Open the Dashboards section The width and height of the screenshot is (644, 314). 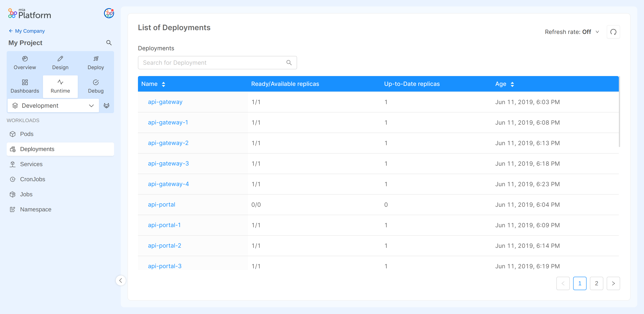(x=25, y=86)
